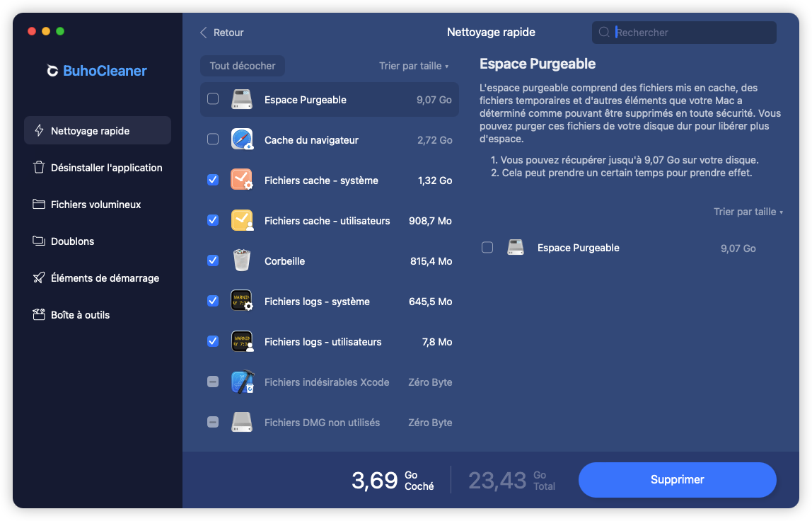Click the back chevron icon next to Retour

pos(204,33)
